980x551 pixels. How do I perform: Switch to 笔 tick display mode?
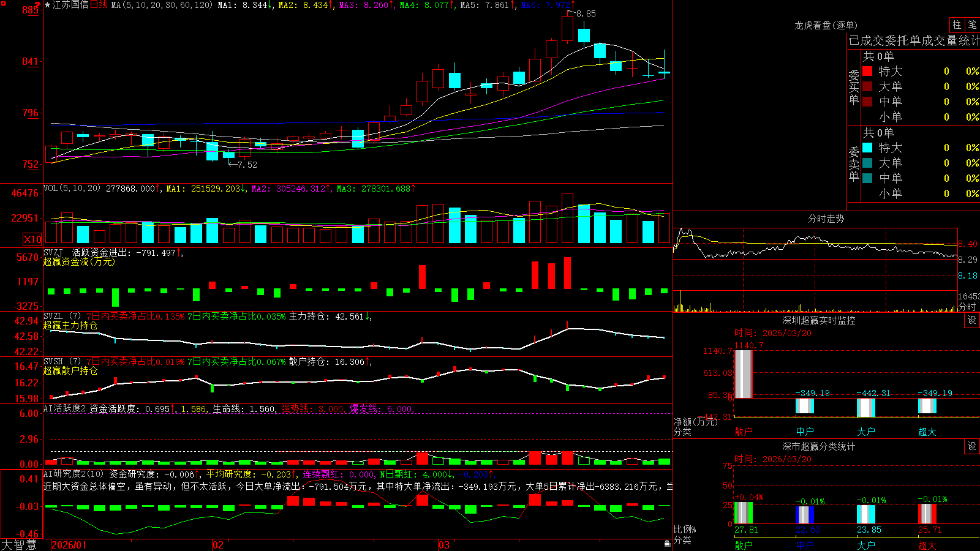[972, 24]
